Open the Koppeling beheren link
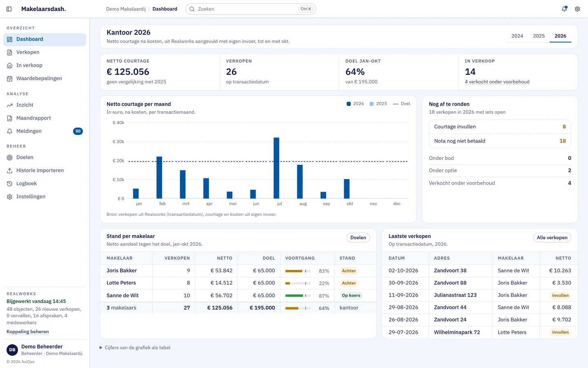The width and height of the screenshot is (588, 368). pyautogui.click(x=28, y=332)
